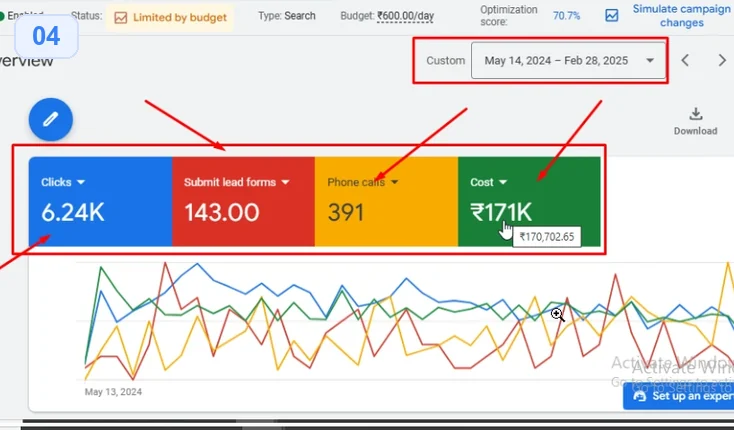
Task: Click the 70.7% optimization score link
Action: pos(566,16)
